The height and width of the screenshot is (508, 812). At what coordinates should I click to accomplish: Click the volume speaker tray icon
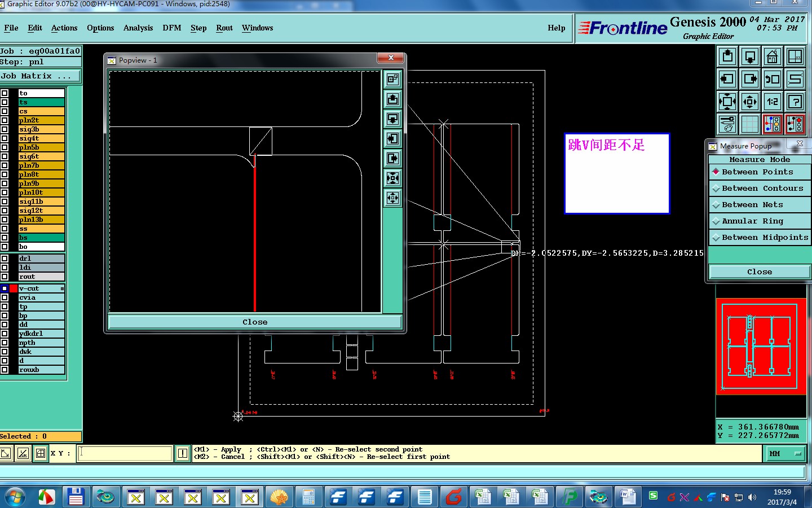(x=752, y=497)
